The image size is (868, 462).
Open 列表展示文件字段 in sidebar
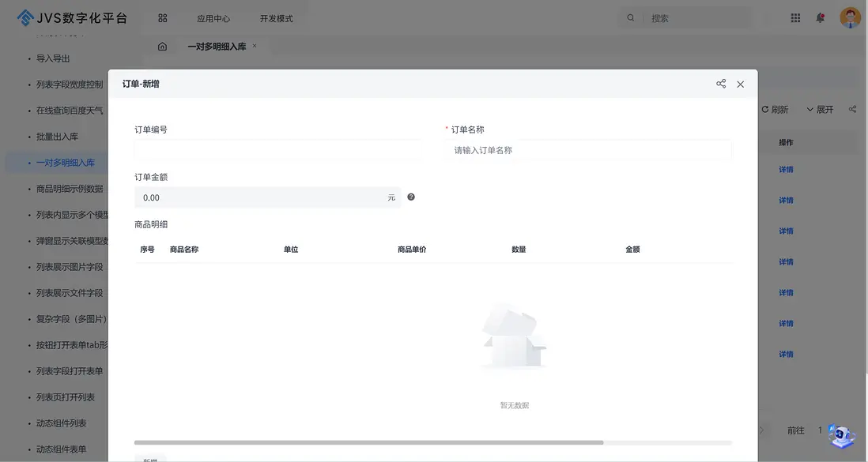pos(70,293)
